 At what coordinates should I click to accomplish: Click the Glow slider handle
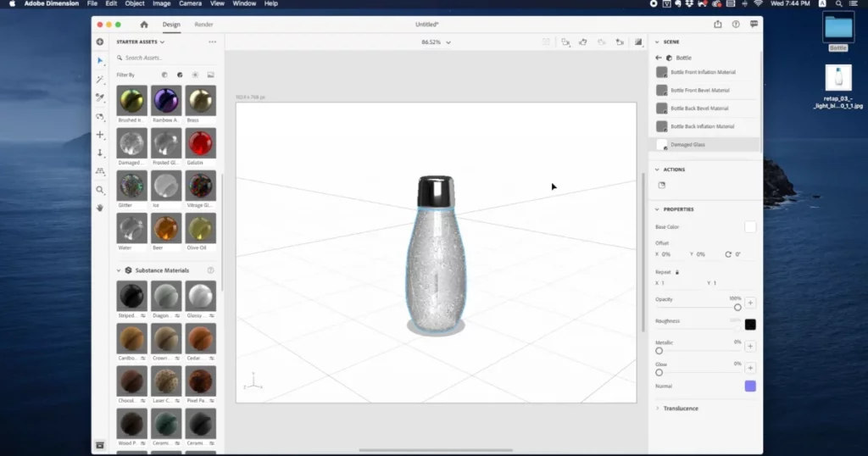[x=659, y=373]
